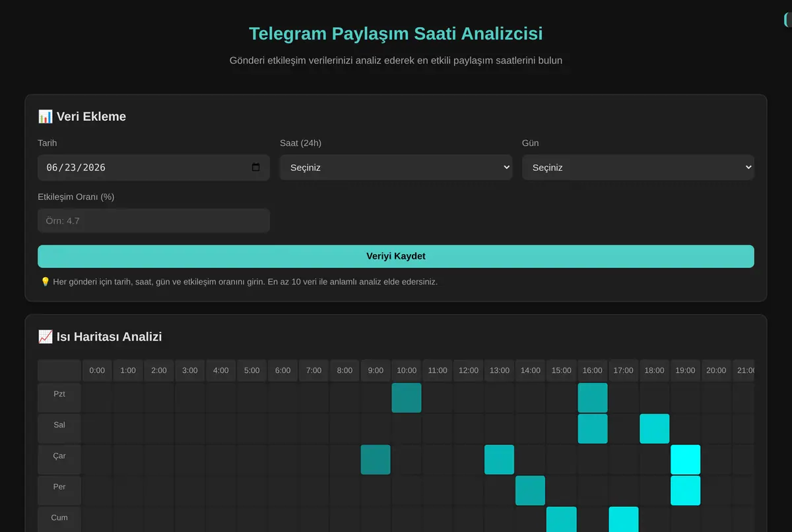Click the 0:00 column header
The height and width of the screenshot is (532, 792).
pos(97,370)
